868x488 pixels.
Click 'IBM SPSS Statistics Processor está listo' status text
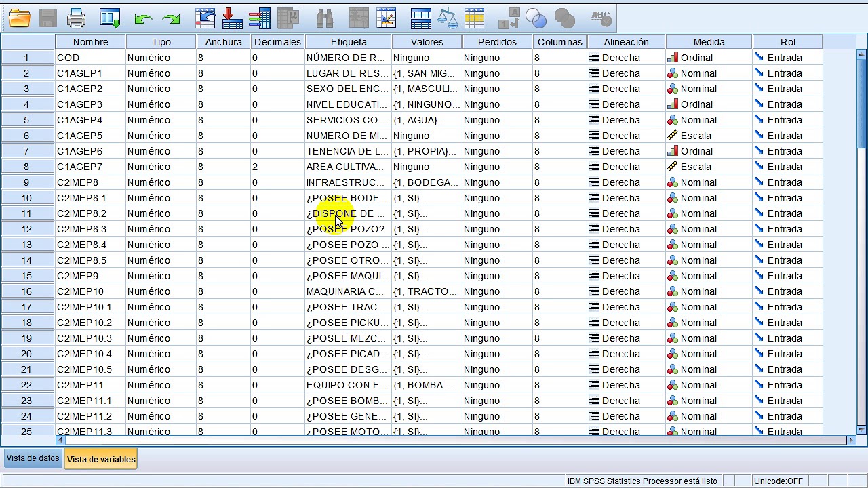[x=642, y=481]
